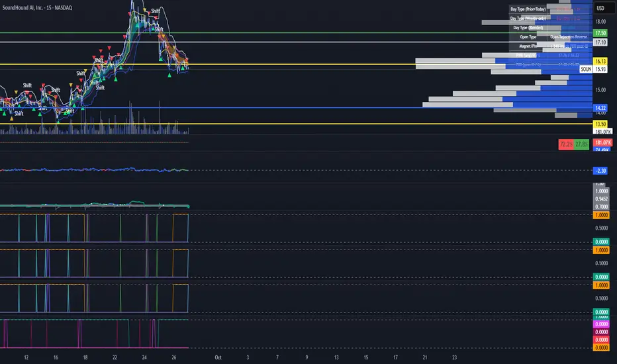Click date 12 on the time axis
The image size is (617, 364).
click(26, 357)
